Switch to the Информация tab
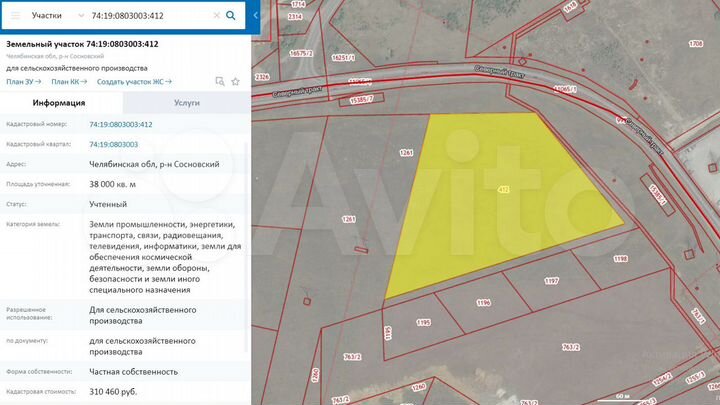The image size is (720, 405). (x=59, y=103)
